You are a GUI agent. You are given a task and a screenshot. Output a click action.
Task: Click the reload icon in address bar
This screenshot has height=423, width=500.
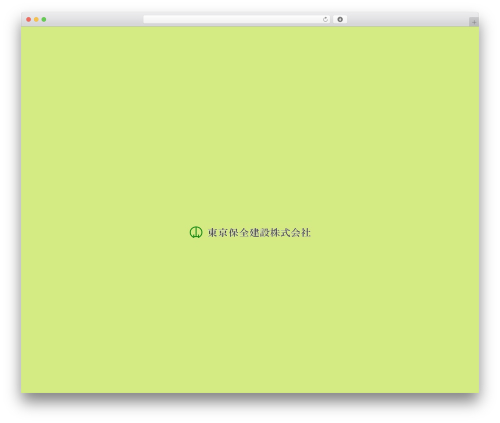point(325,19)
